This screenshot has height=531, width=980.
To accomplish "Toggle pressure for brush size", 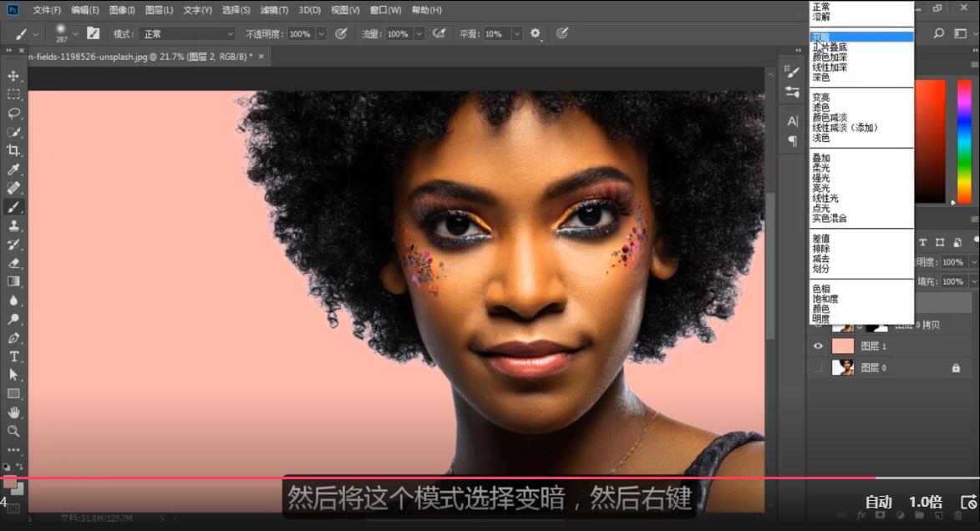I will click(562, 33).
